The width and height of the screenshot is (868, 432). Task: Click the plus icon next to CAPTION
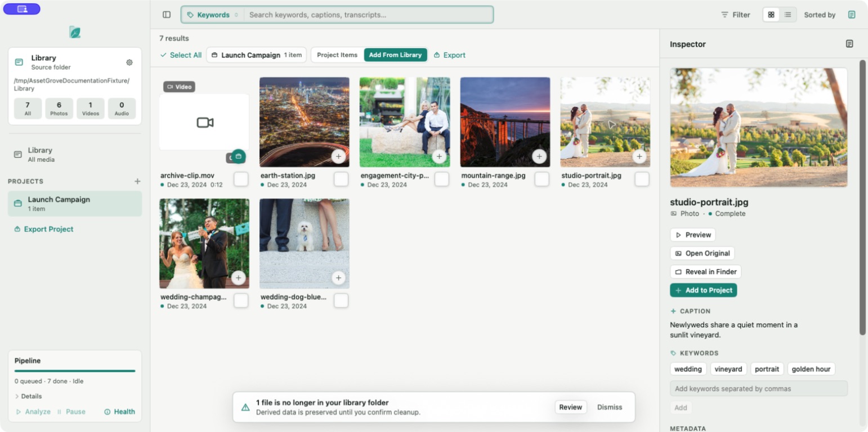tap(673, 311)
